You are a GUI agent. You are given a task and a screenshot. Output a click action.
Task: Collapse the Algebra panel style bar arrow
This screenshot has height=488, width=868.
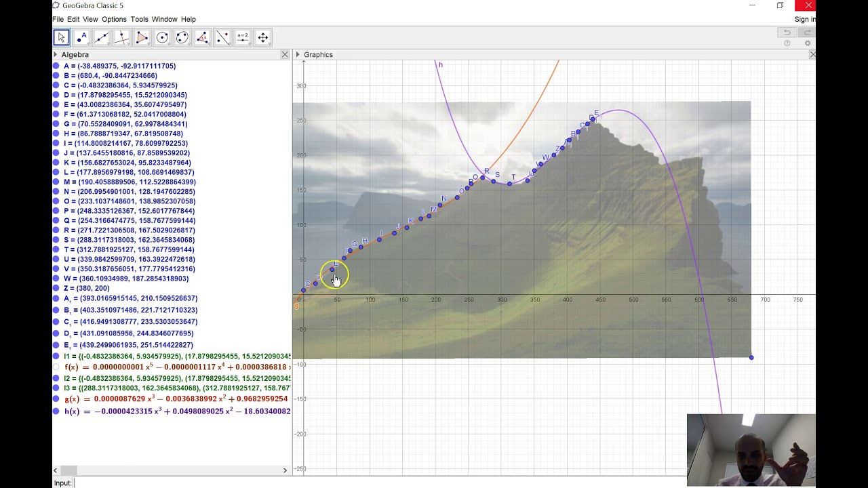tap(56, 54)
